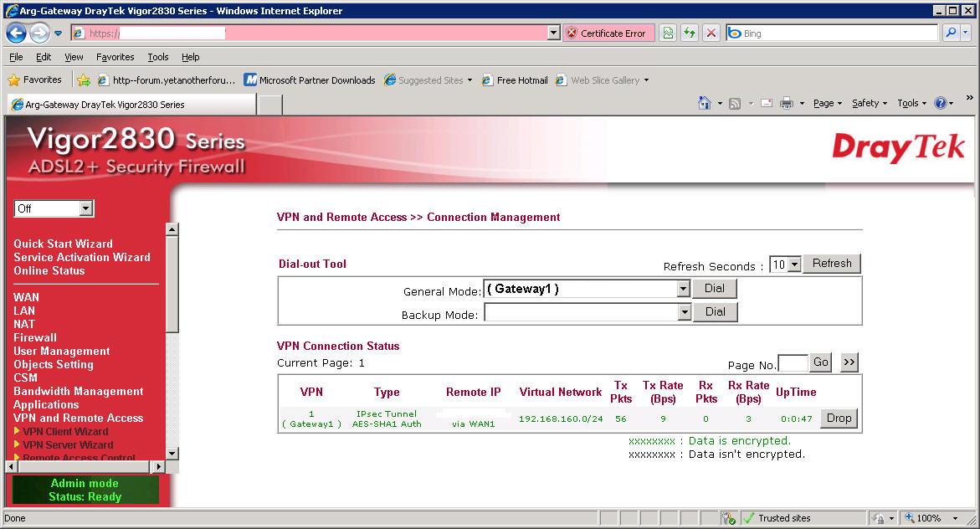Open Free Hotmail favorite link
Screen dimensions: 980x529
pyautogui.click(x=515, y=80)
